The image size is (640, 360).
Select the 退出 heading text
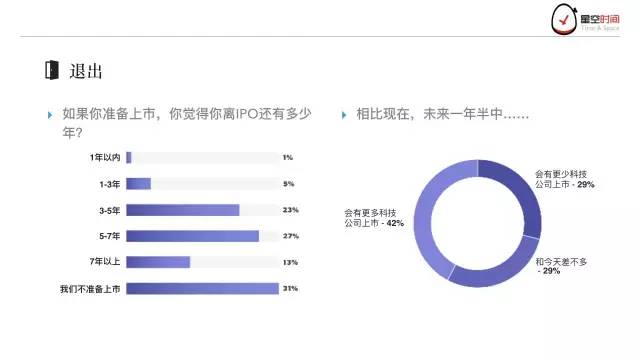pos(86,71)
